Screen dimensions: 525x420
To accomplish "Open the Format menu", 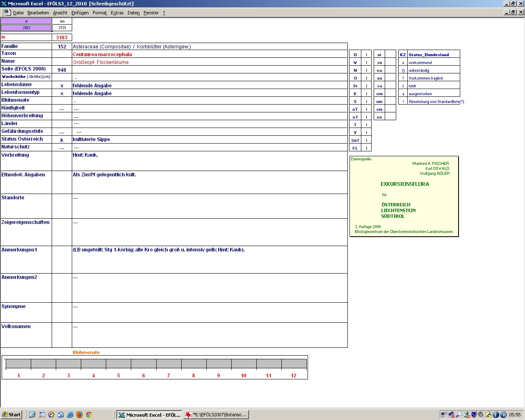I will (x=100, y=13).
